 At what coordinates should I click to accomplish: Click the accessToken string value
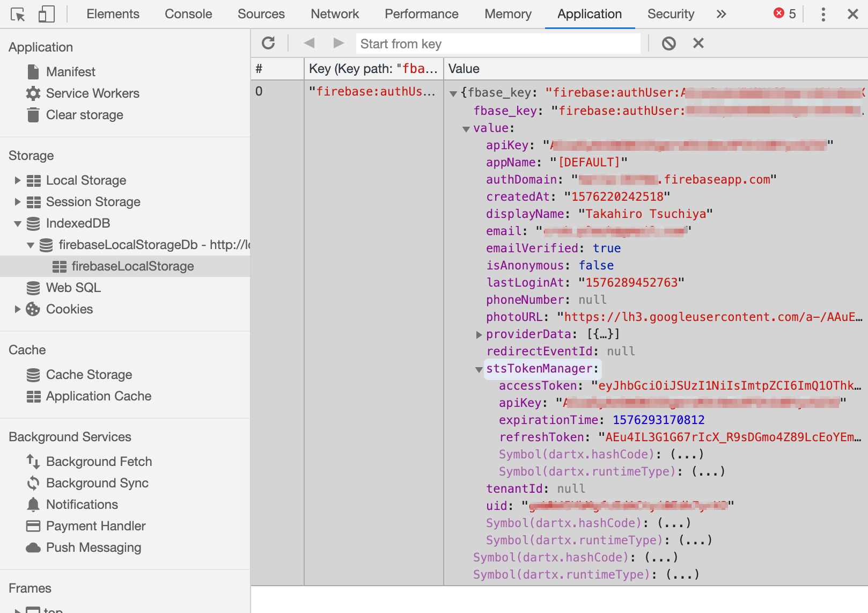click(726, 385)
